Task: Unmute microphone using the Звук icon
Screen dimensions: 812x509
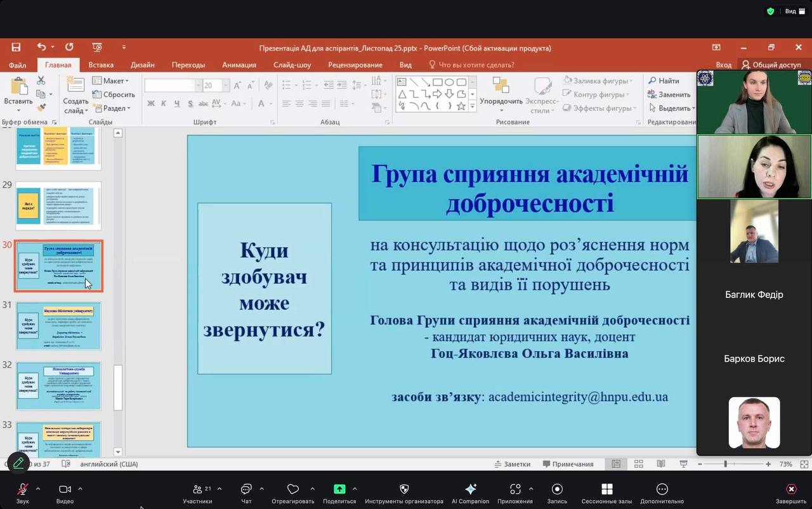Action: point(23,489)
